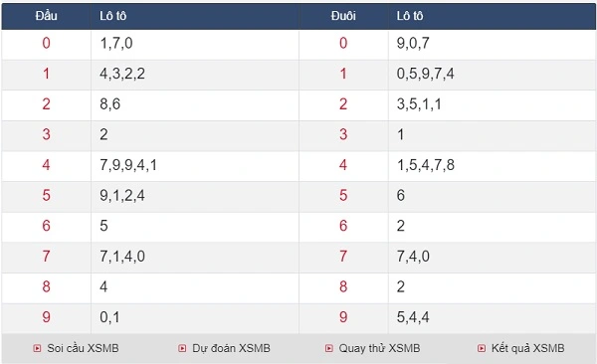The image size is (597, 364).
Task: View Kết quả XSMB page
Action: click(x=527, y=348)
